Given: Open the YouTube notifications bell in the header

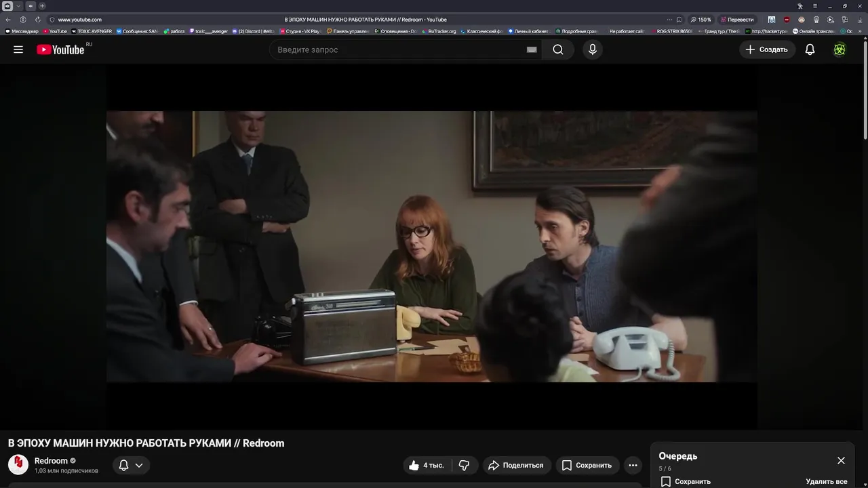Looking at the screenshot, I should point(810,49).
